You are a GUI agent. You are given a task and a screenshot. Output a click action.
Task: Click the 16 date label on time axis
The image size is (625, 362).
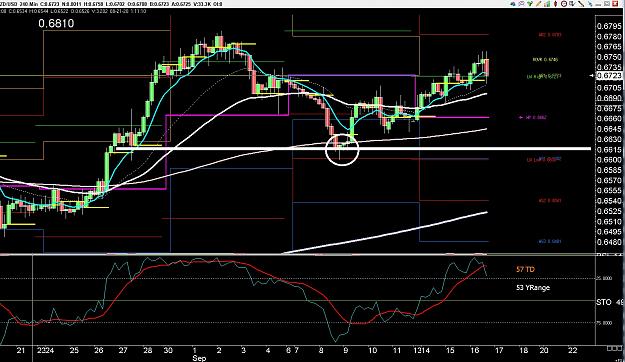point(474,350)
